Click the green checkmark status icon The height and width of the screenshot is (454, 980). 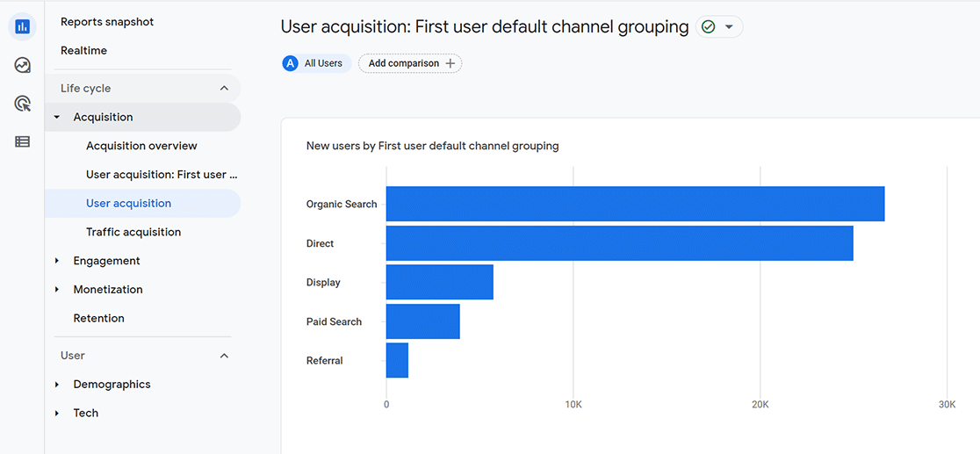point(708,27)
